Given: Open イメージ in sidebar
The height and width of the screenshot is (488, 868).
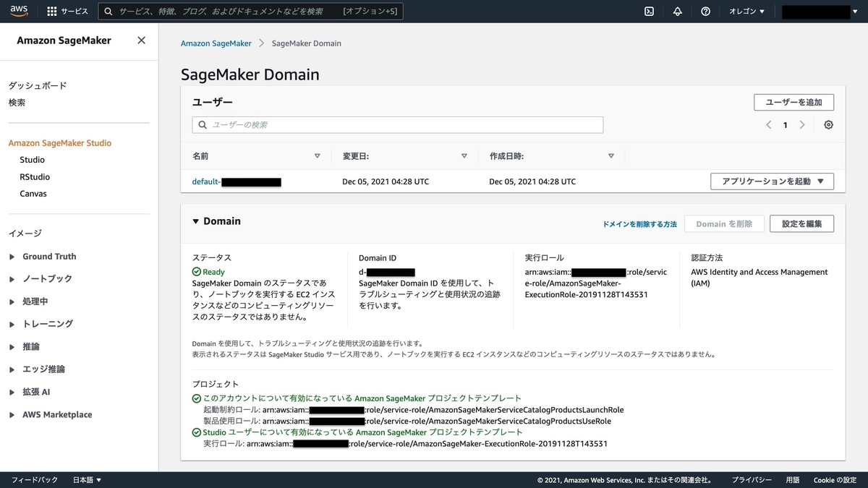Looking at the screenshot, I should [x=25, y=234].
